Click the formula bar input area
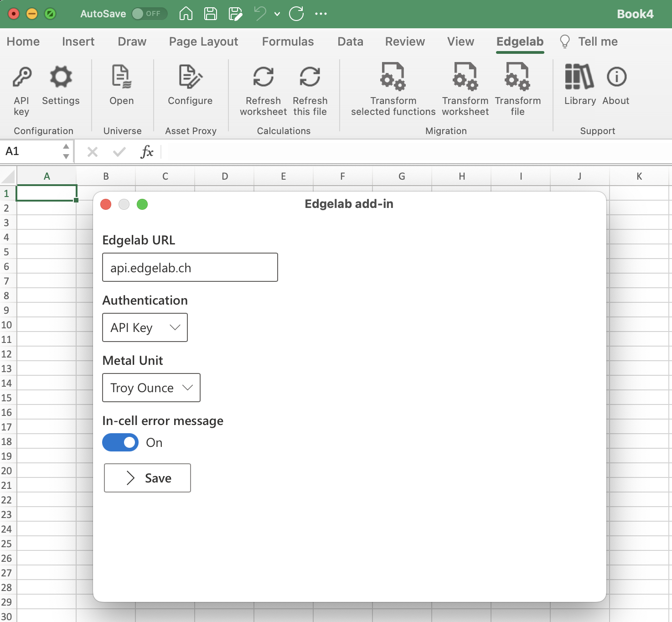 point(416,151)
